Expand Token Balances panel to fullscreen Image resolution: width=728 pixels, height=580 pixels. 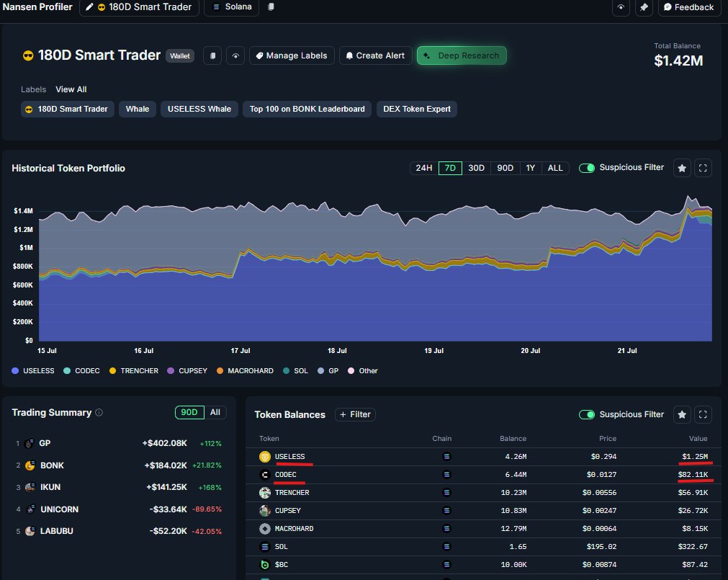(703, 415)
